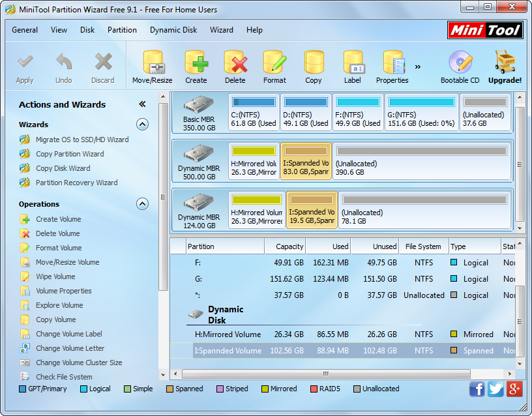Click the Copy partition toolbar icon
Viewport: 532px width, 416px height.
tap(314, 62)
